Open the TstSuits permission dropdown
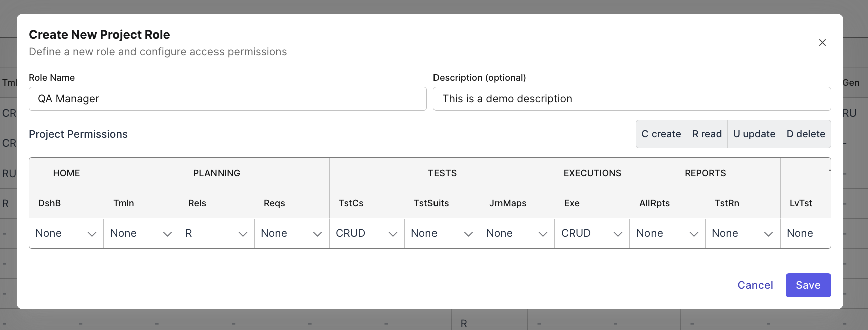868x330 pixels. click(x=442, y=233)
